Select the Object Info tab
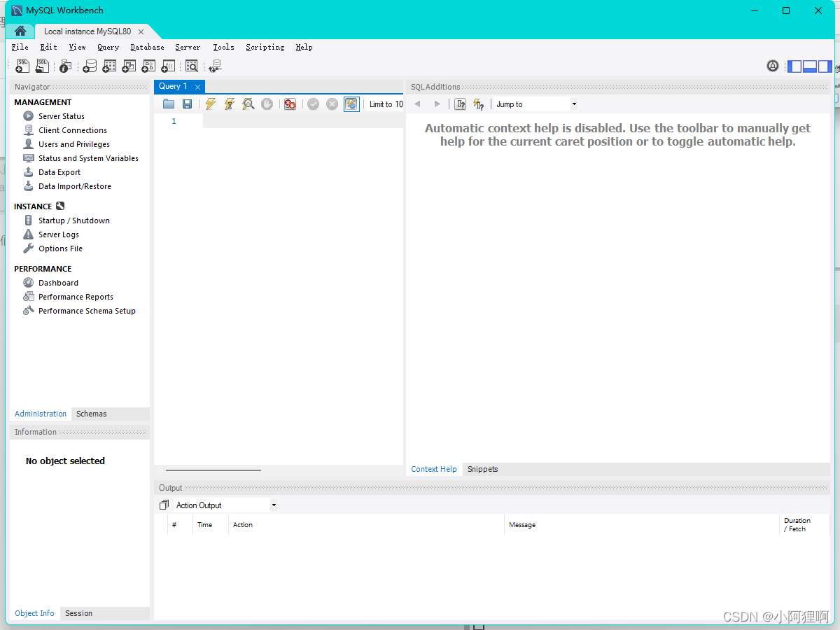The height and width of the screenshot is (630, 840). pyautogui.click(x=34, y=613)
